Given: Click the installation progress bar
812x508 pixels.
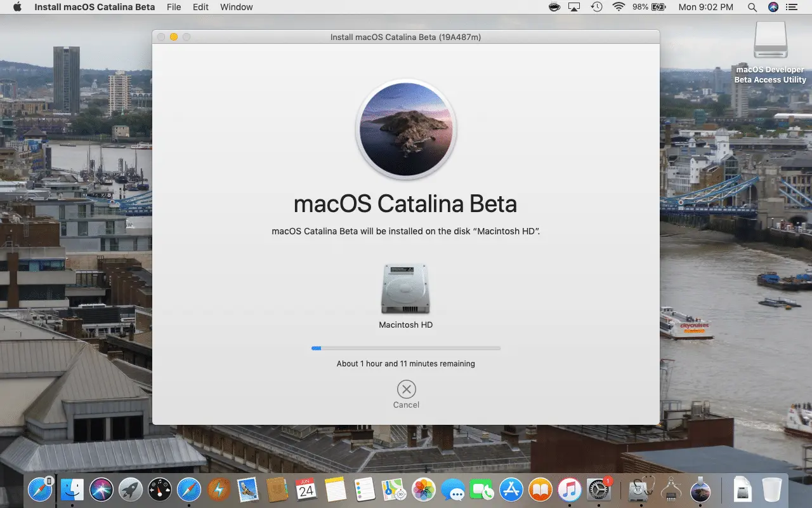Looking at the screenshot, I should 406,348.
